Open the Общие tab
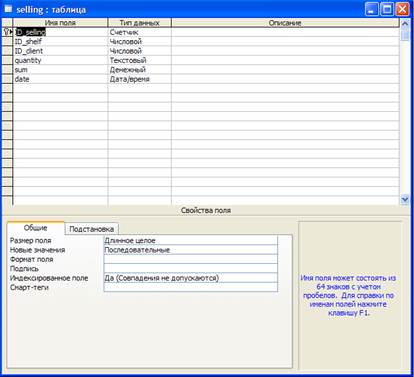 35,228
